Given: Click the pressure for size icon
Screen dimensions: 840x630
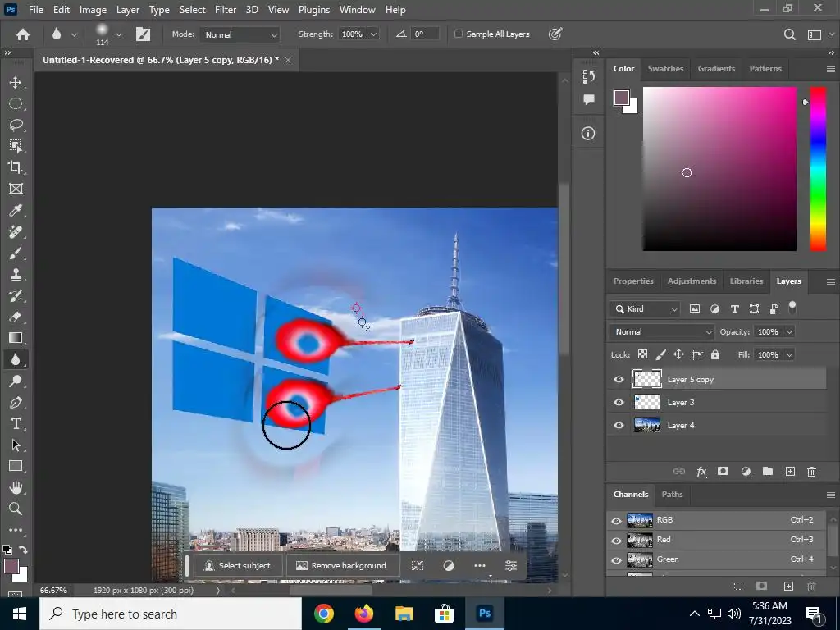Looking at the screenshot, I should (x=555, y=34).
